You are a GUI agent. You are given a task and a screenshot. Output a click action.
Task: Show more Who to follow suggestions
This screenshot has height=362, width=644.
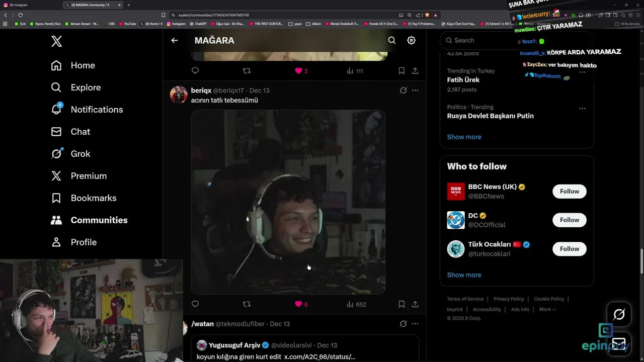pos(464,275)
